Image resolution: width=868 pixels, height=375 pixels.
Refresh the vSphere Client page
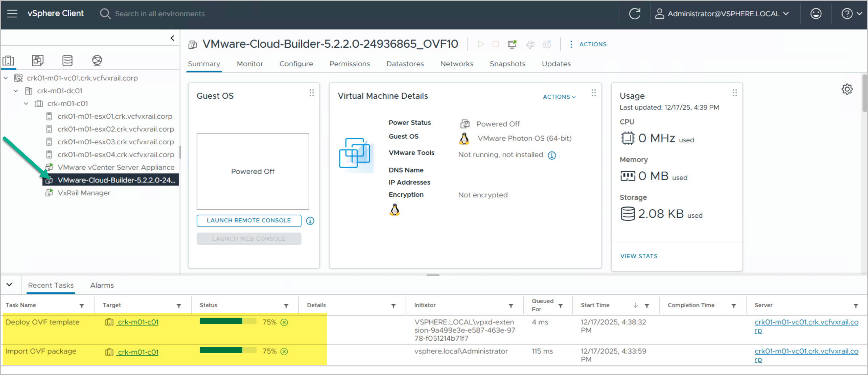[634, 14]
